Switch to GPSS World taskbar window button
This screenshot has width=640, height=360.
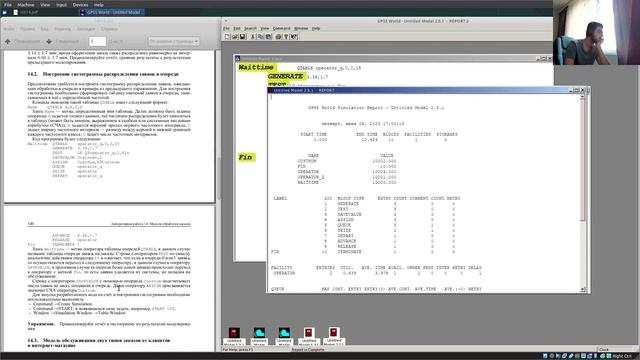click(112, 12)
